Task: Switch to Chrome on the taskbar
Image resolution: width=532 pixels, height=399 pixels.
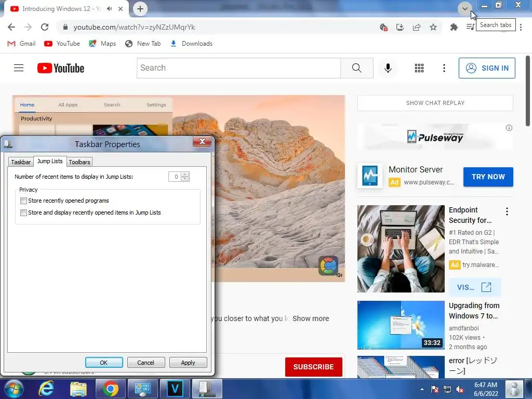Action: click(111, 389)
